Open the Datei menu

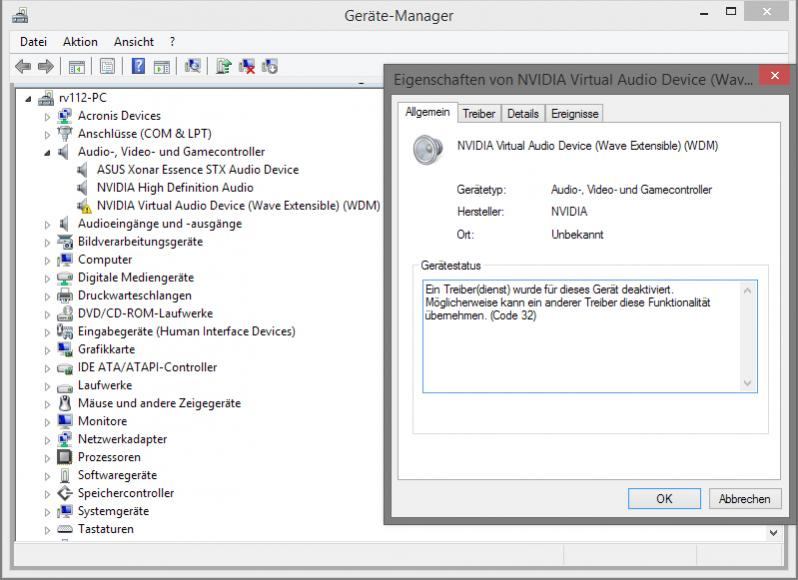(x=33, y=42)
